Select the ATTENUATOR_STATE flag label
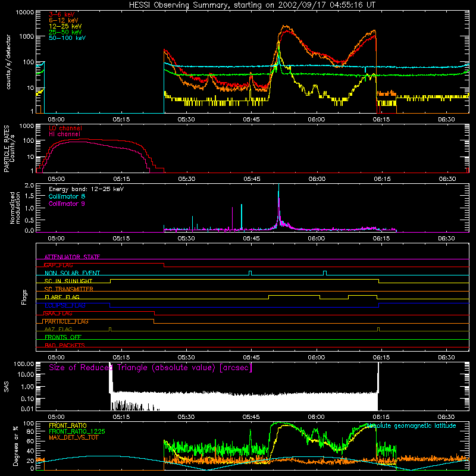Viewport: 476px width, 476px height. pyautogui.click(x=72, y=257)
